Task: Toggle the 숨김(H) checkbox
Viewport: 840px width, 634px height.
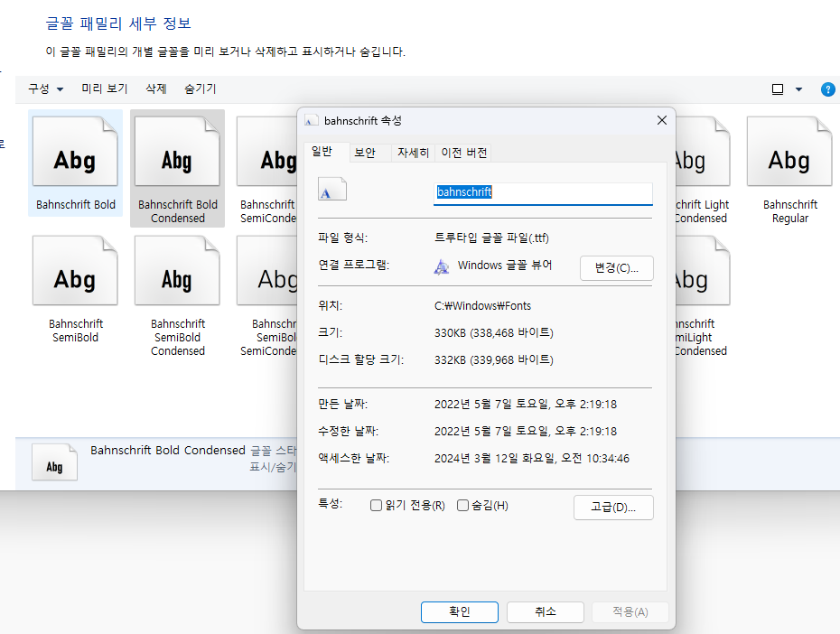Action: 462,506
